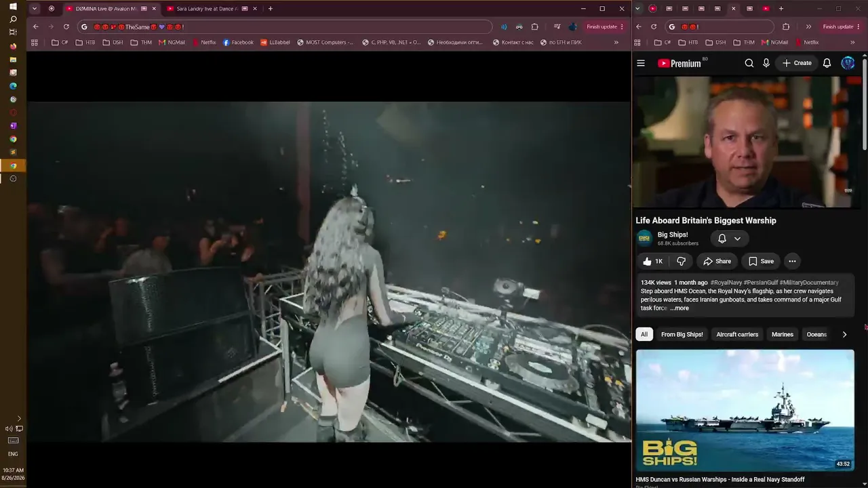Close the active tab in the right window
This screenshot has width=868, height=488.
pos(733,9)
